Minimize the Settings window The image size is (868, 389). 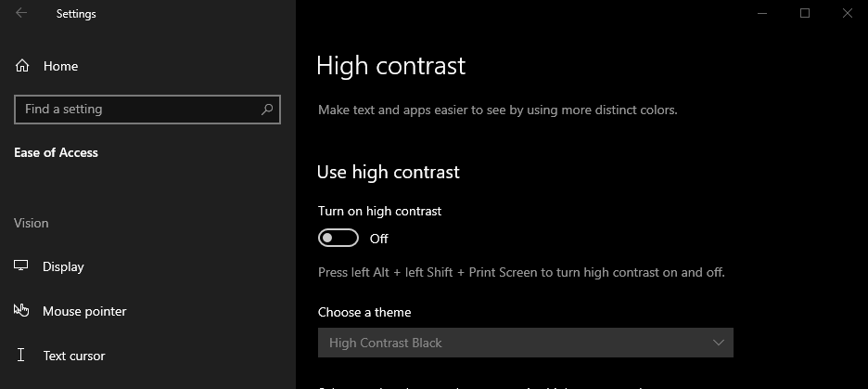762,13
